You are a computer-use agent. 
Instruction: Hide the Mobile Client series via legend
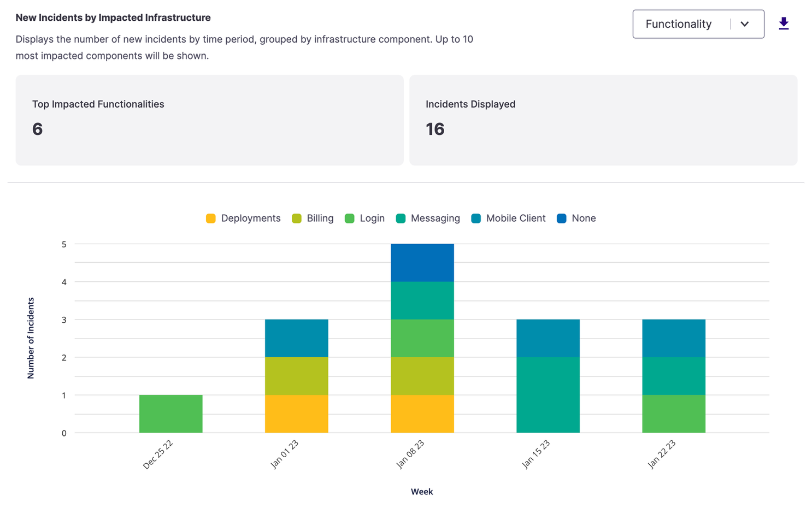point(508,218)
